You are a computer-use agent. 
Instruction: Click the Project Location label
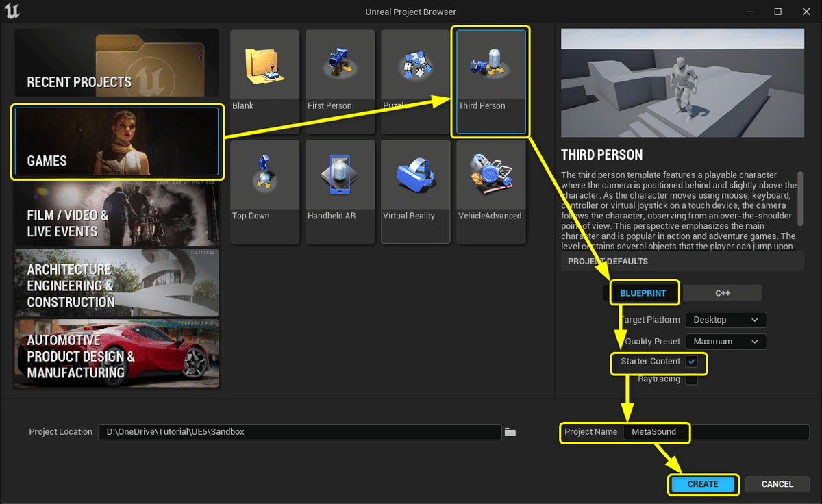(60, 432)
